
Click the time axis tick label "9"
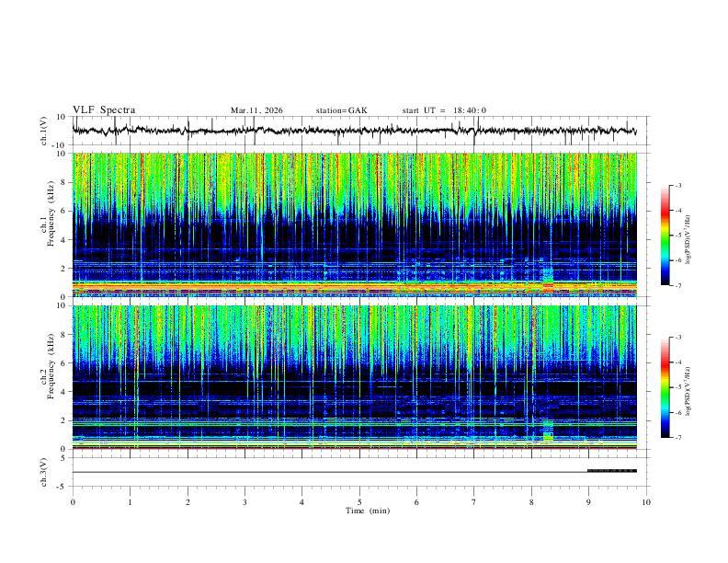[588, 502]
